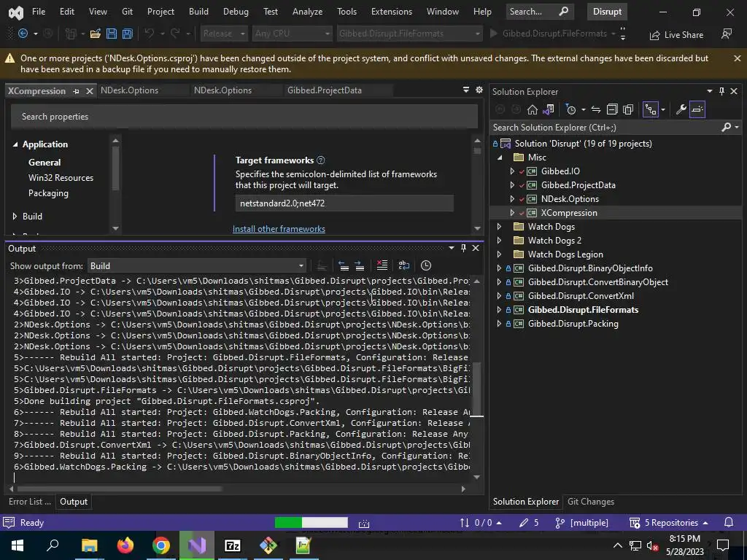The width and height of the screenshot is (747, 560).
Task: Click Sync with Active Document arrows
Action: tap(596, 109)
